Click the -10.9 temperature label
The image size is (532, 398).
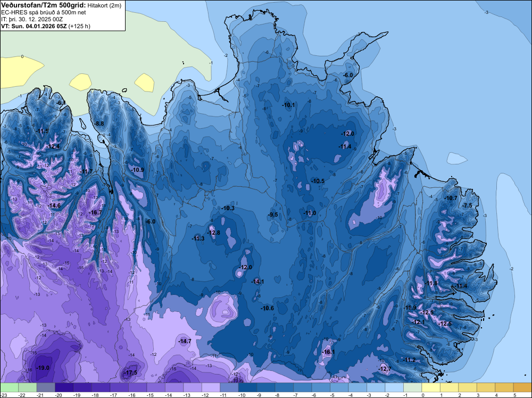tap(138, 170)
